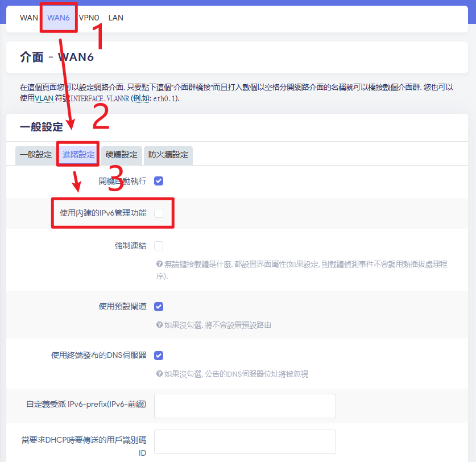
Task: Go to the LAN interface tab
Action: (115, 18)
